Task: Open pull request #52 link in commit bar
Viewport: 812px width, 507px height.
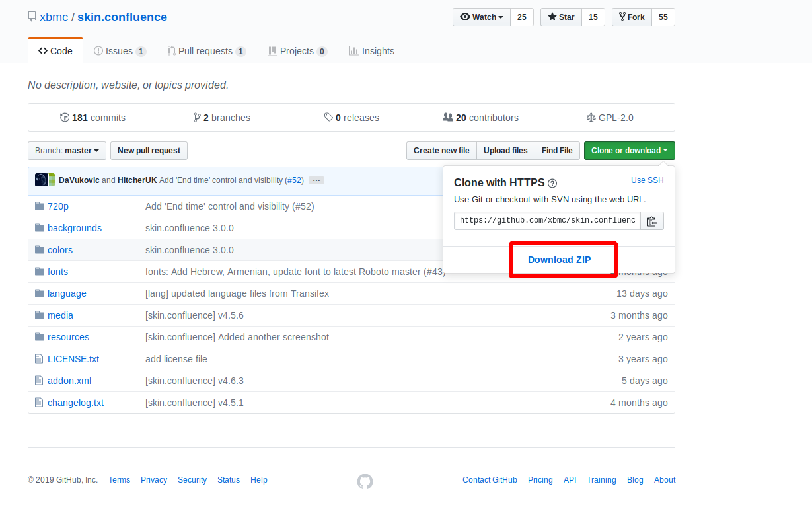Action: click(x=294, y=180)
